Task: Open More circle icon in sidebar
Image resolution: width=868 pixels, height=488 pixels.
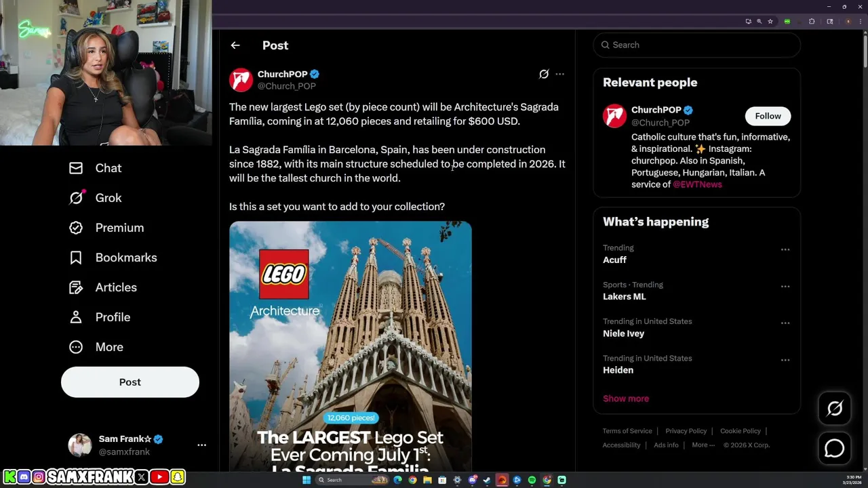Action: pos(76,347)
